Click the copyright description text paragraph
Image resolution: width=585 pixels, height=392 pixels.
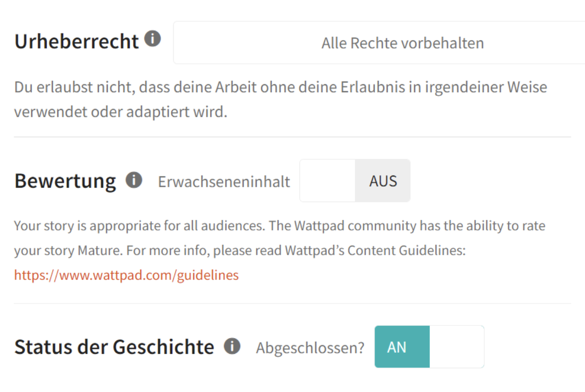[280, 100]
